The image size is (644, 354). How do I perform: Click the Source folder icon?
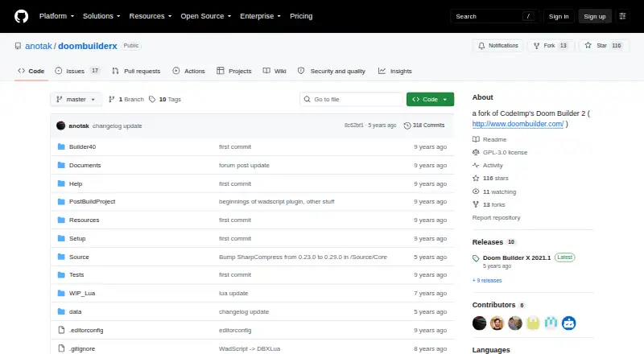[x=61, y=257]
